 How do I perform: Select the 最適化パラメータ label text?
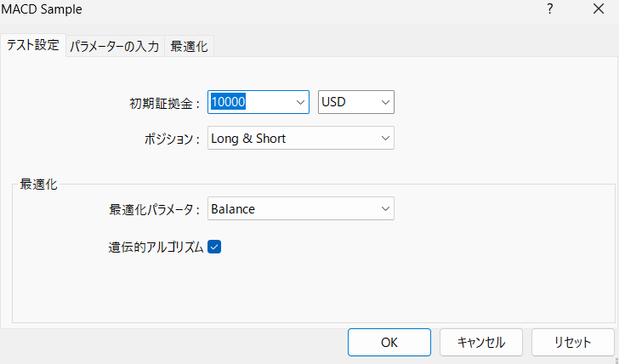(x=154, y=209)
